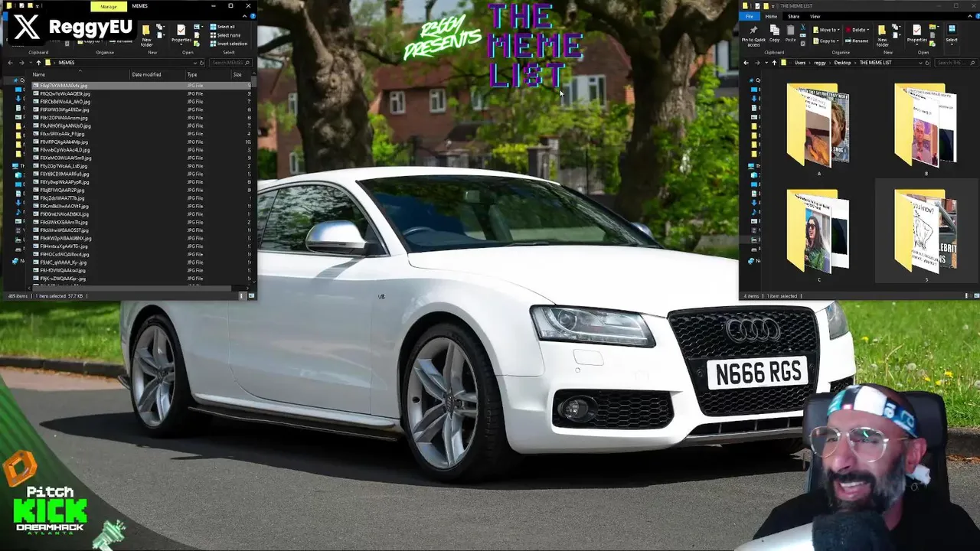Open Copy to dropdown in THE MEME LIST
This screenshot has width=980, height=551.
point(825,41)
